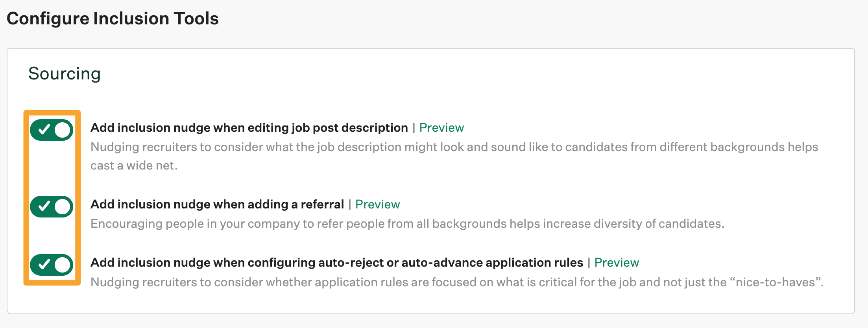Click 'Add inclusion nudge when editing job post description' label
The height and width of the screenshot is (328, 868).
click(x=249, y=128)
